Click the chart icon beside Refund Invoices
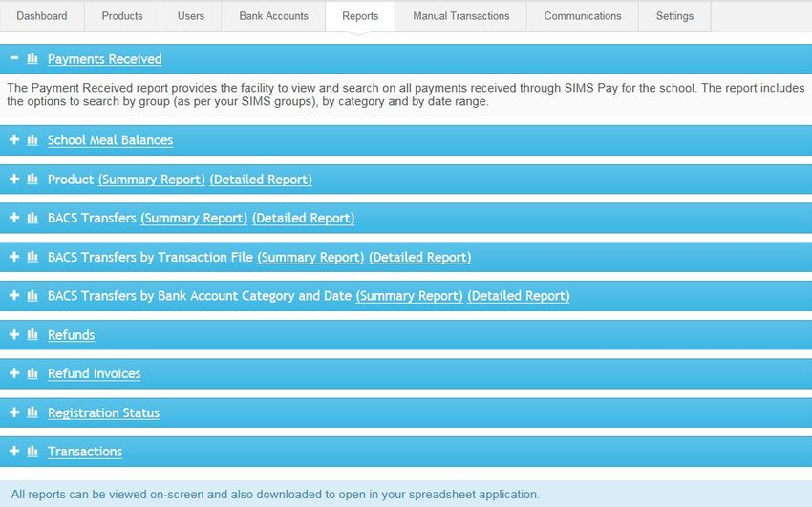Viewport: 812px width, 507px height. (32, 373)
